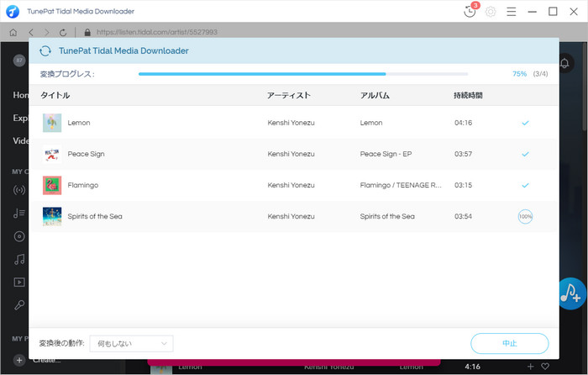This screenshot has width=588, height=375.
Task: Click the overall conversion progress bar
Action: pyautogui.click(x=303, y=74)
